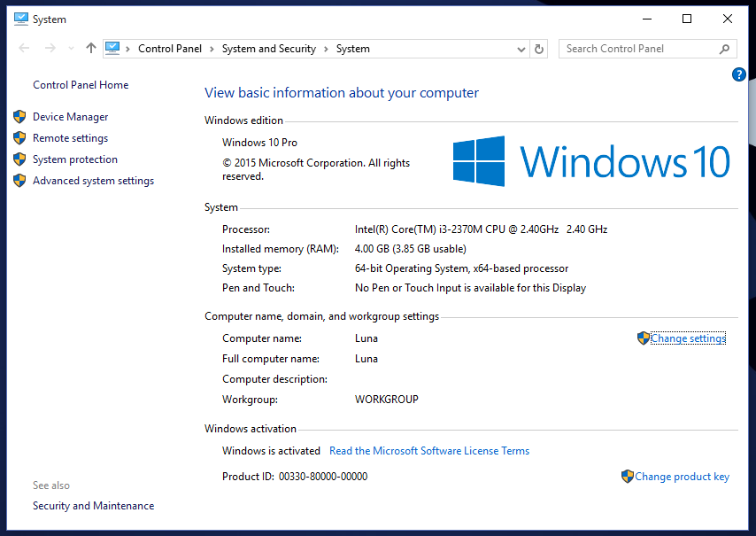
Task: Click the 'WORKGROUP' workgroup value
Action: 387,400
